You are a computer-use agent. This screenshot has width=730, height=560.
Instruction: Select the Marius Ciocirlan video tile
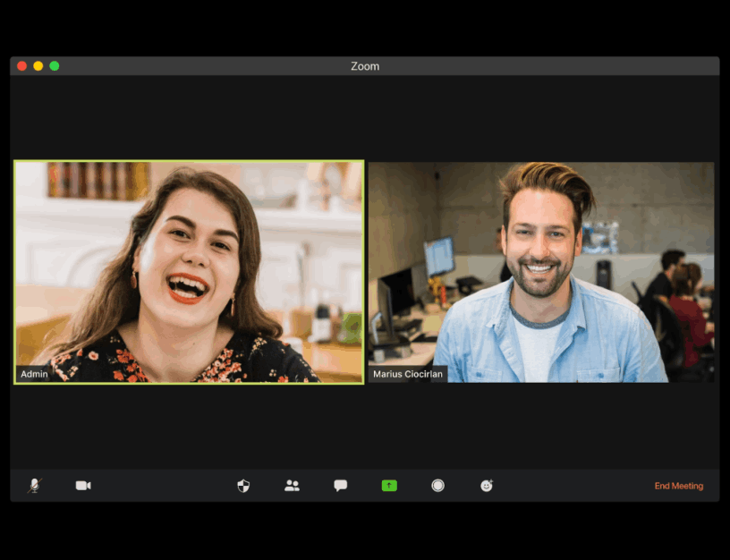tap(541, 272)
